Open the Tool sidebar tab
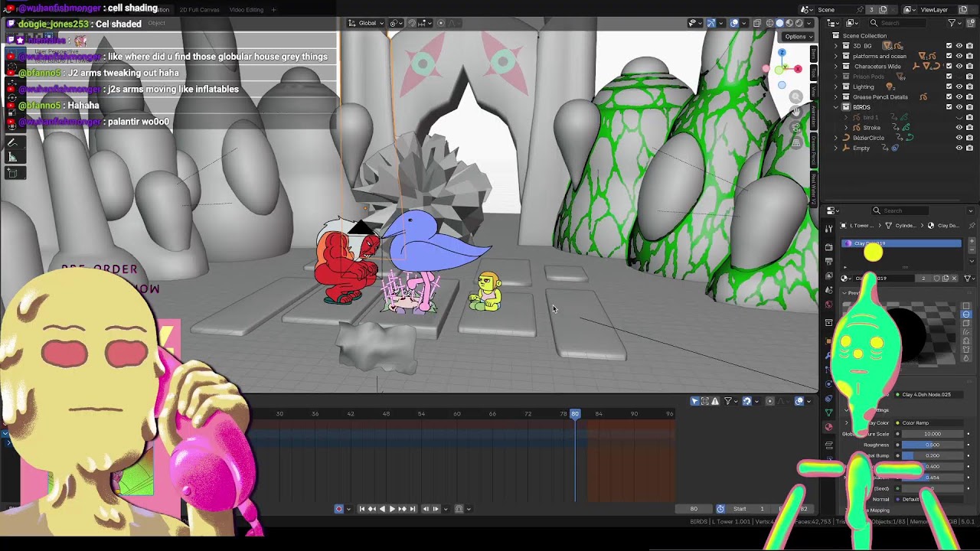The width and height of the screenshot is (980, 551). coord(814,73)
